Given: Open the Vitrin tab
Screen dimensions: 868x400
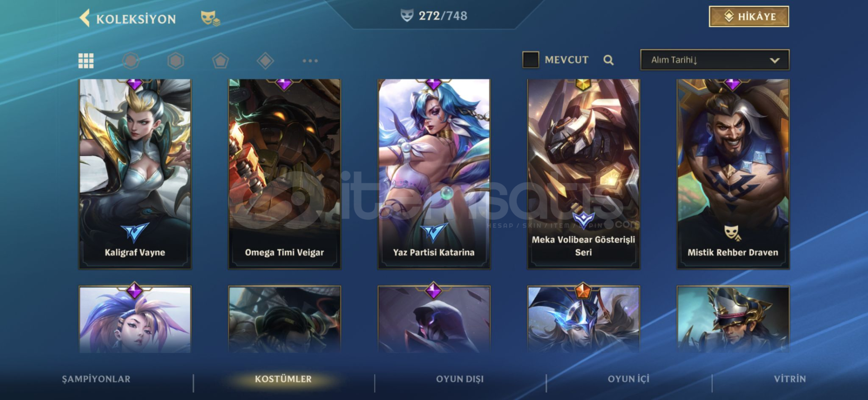Looking at the screenshot, I should pyautogui.click(x=790, y=379).
